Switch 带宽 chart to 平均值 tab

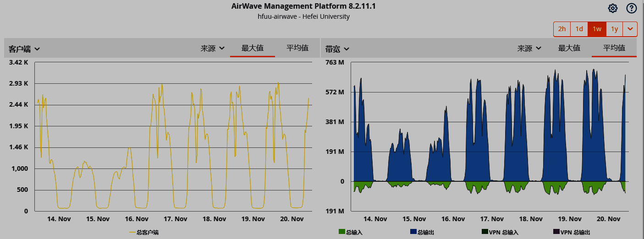[614, 48]
